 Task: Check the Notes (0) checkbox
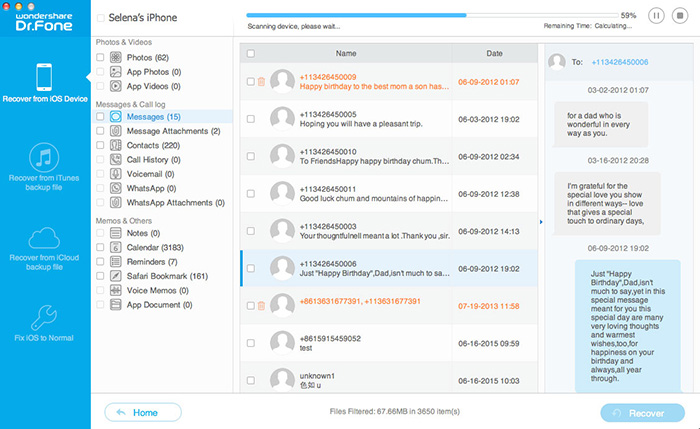pos(100,233)
